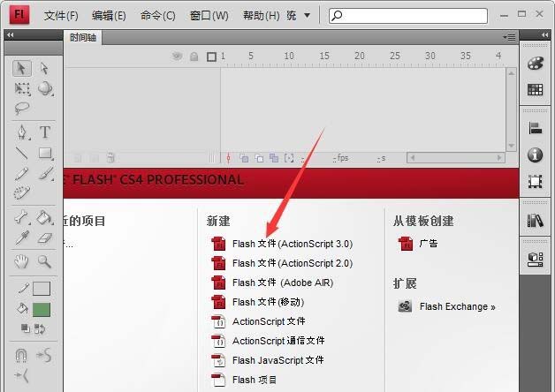Click the Straighten option icon
The width and height of the screenshot is (555, 392).
coord(22,375)
